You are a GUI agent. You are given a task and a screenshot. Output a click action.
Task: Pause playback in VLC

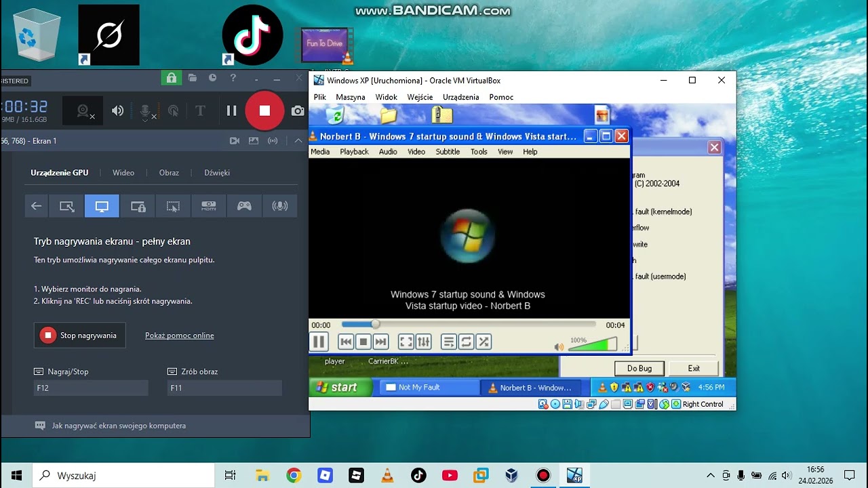pos(319,342)
